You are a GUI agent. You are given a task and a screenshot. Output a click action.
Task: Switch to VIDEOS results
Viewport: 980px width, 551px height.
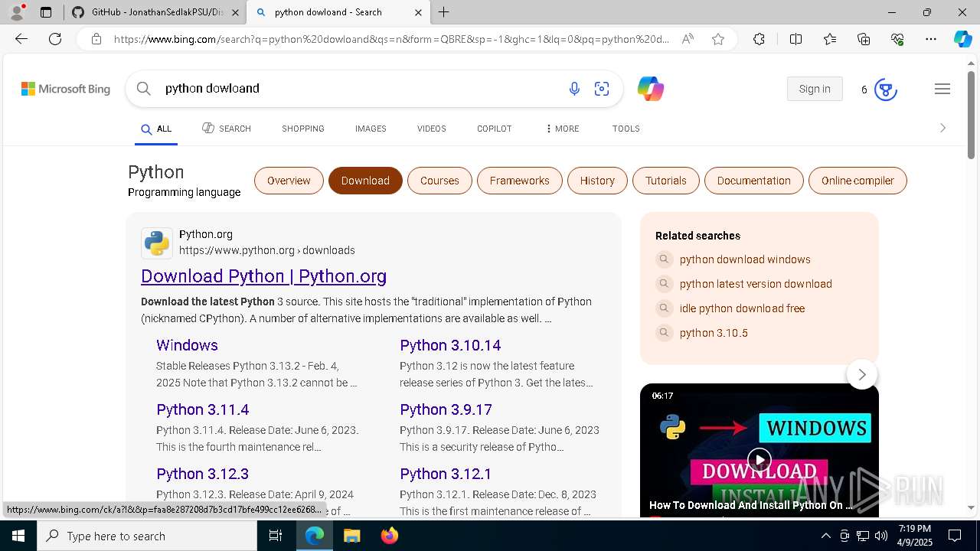pyautogui.click(x=432, y=129)
